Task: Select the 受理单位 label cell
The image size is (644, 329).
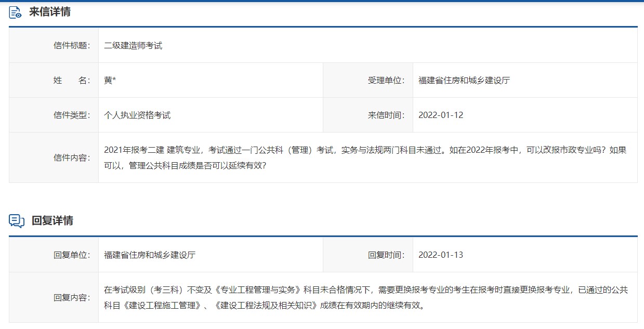Action: (386, 80)
